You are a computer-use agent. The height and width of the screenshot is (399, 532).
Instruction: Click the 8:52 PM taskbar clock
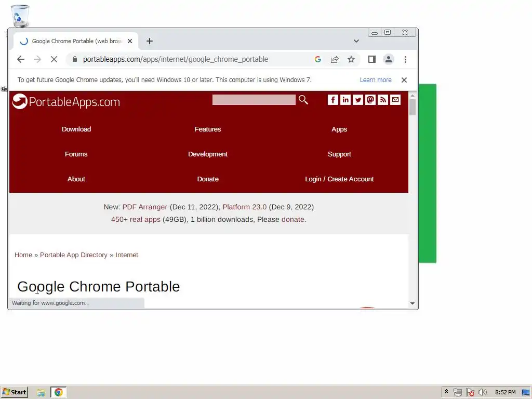pos(505,393)
